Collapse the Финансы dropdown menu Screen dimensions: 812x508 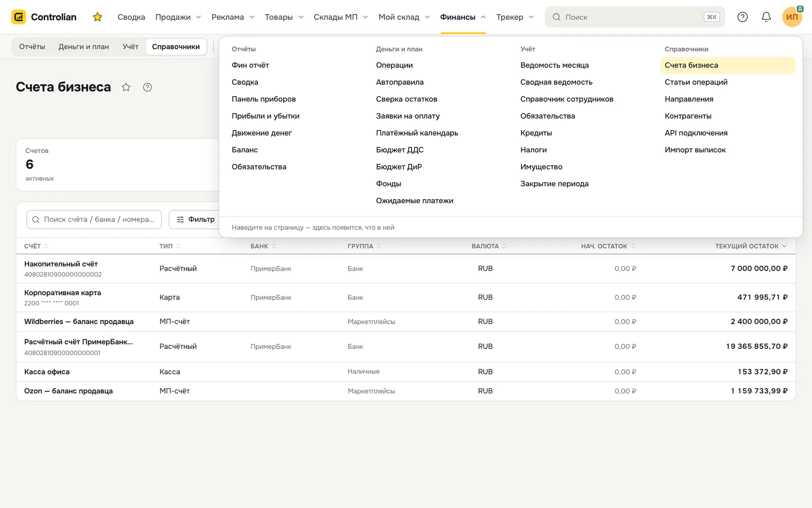[463, 17]
